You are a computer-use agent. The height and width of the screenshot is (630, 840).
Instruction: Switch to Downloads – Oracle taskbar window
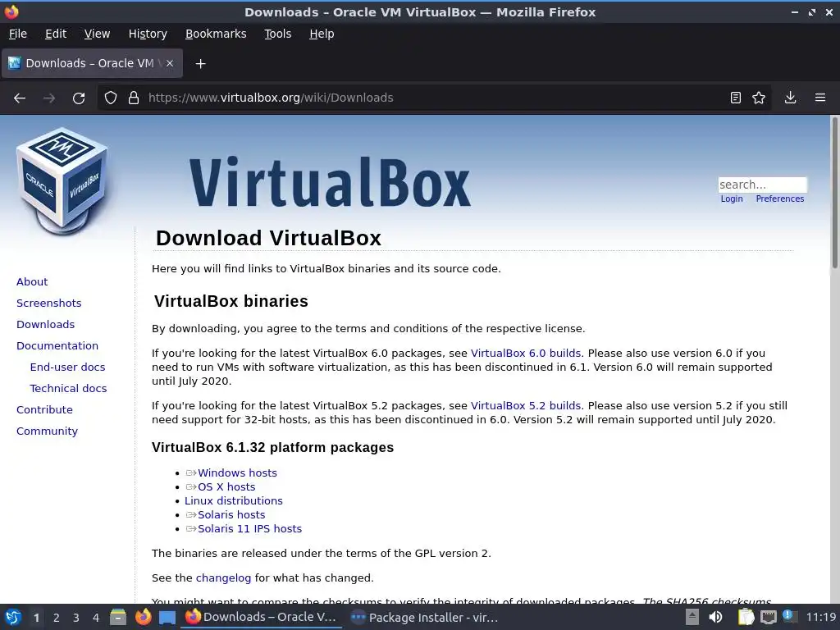261,617
